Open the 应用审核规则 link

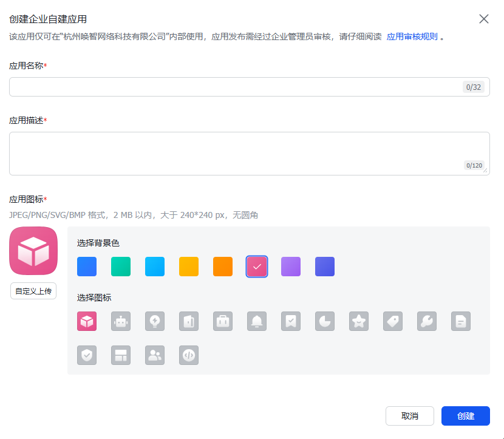coord(412,36)
